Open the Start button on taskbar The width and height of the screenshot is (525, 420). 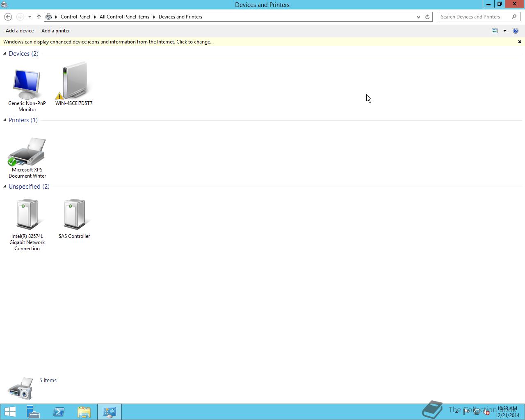(x=10, y=412)
